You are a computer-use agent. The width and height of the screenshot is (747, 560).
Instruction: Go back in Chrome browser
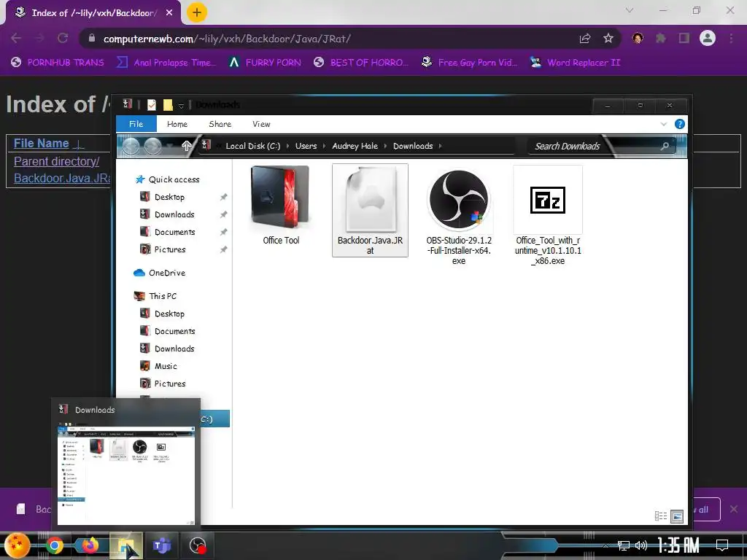[x=16, y=38]
